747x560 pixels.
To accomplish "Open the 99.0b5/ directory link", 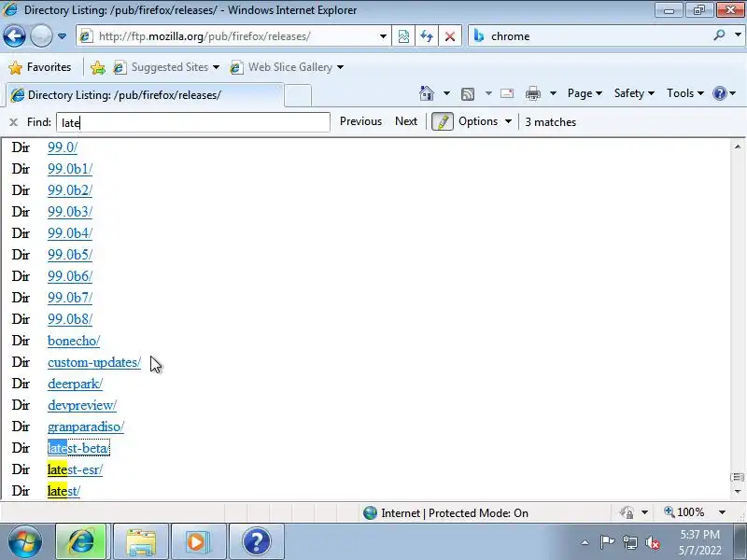I will 70,255.
